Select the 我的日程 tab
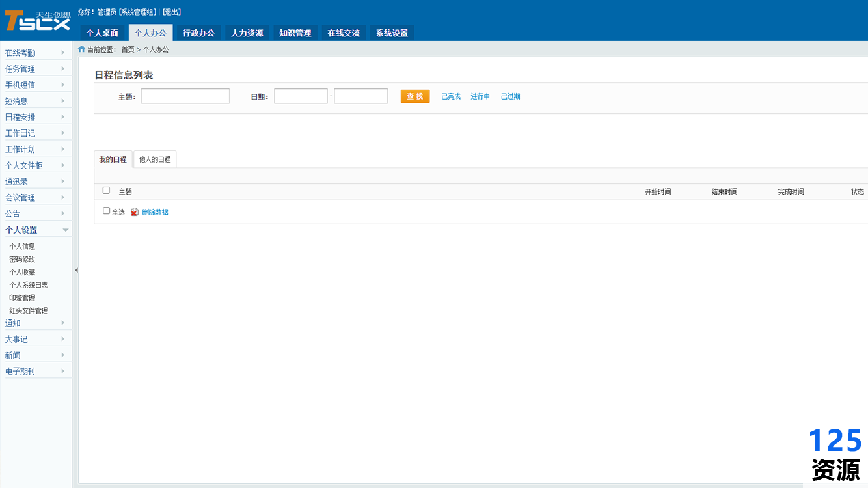The height and width of the screenshot is (488, 868). click(113, 159)
